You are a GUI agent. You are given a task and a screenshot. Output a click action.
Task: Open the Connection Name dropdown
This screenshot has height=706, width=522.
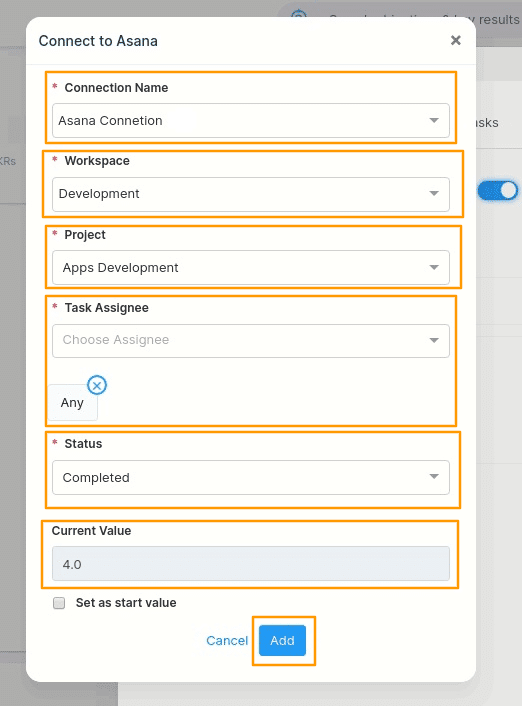point(251,121)
